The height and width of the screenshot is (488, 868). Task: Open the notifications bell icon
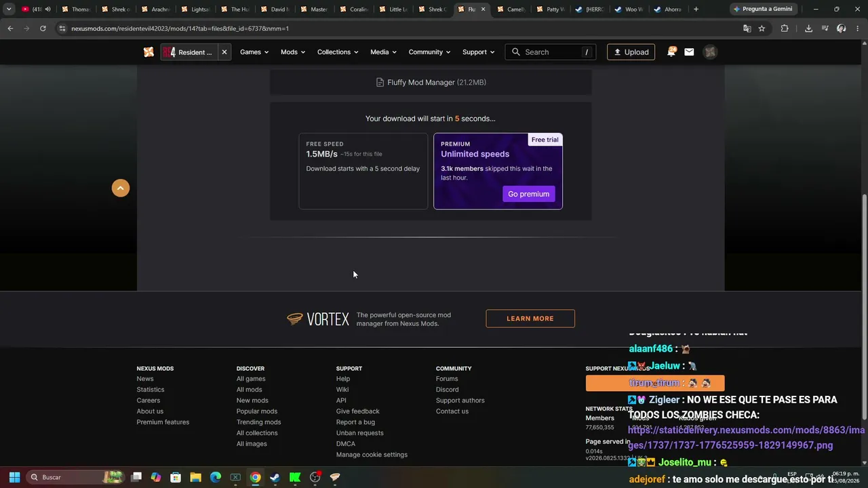[671, 52]
